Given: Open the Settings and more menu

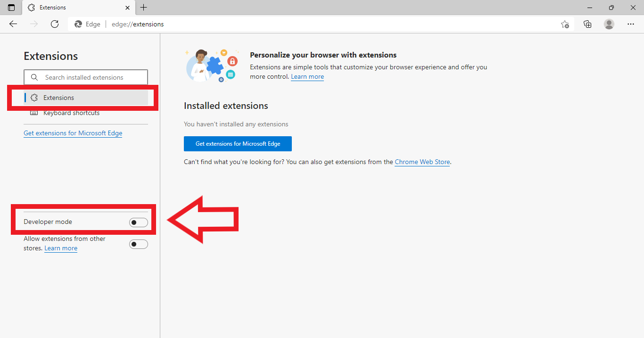Looking at the screenshot, I should pyautogui.click(x=631, y=24).
